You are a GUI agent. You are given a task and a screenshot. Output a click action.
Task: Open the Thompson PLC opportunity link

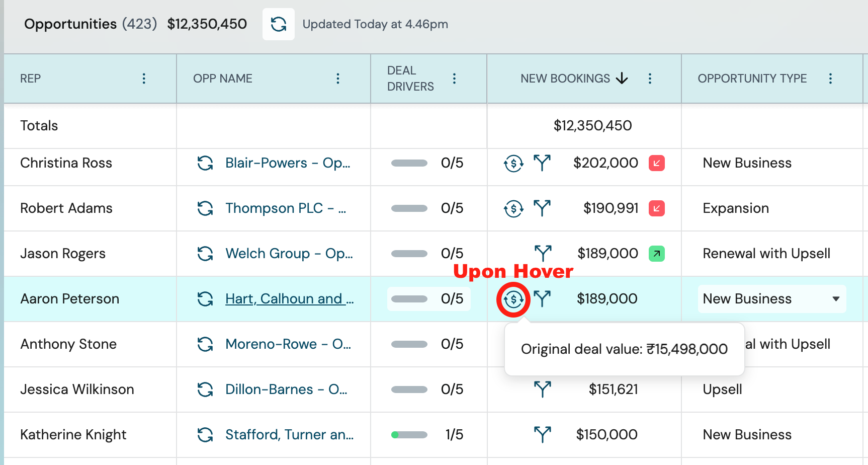[286, 208]
